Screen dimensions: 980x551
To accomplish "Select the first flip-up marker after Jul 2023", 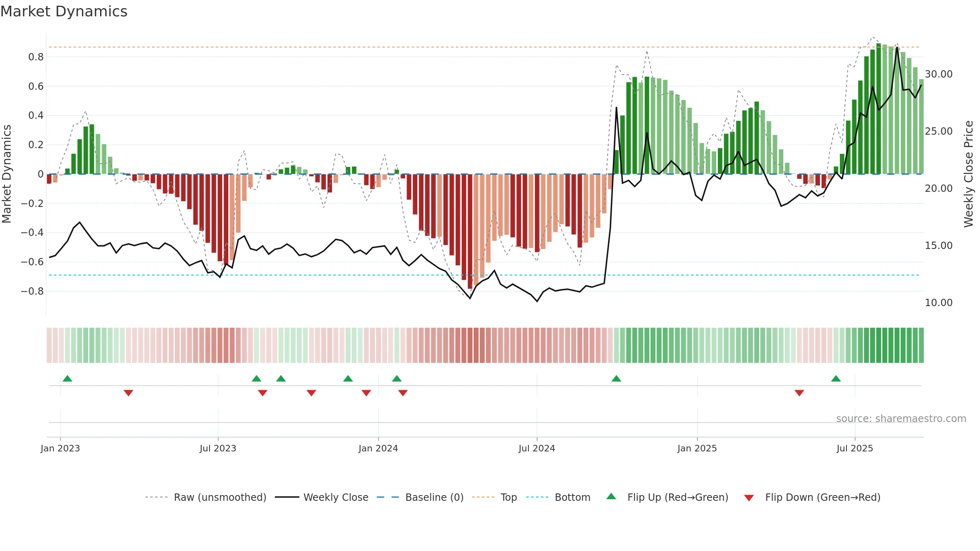I will [x=256, y=378].
